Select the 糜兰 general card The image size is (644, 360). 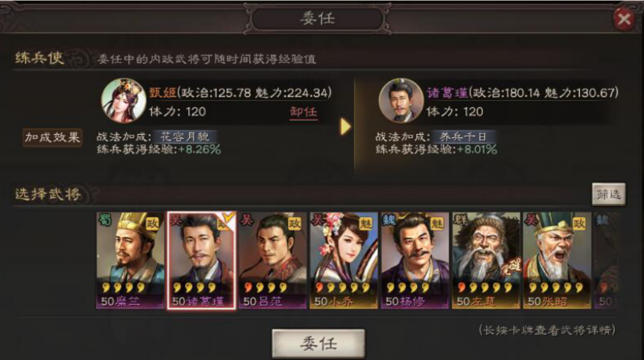click(x=130, y=260)
